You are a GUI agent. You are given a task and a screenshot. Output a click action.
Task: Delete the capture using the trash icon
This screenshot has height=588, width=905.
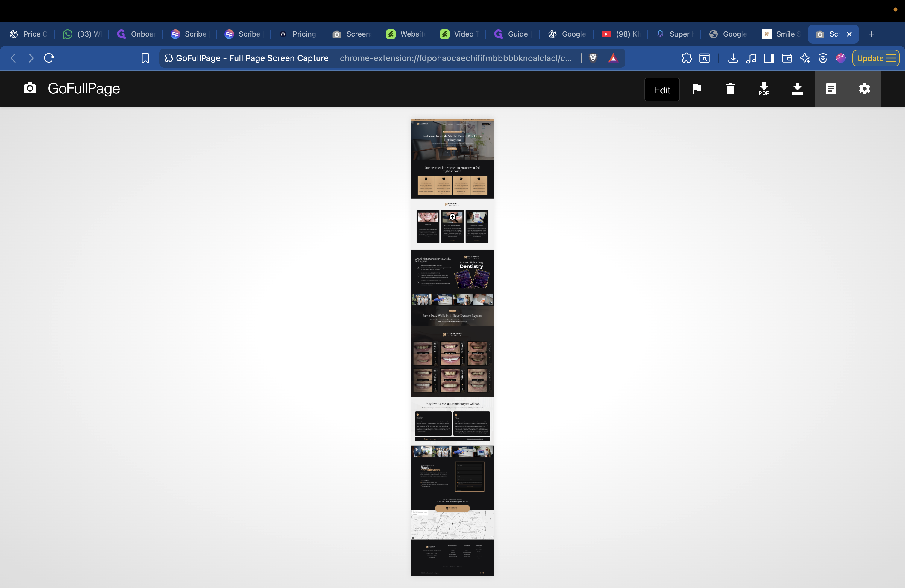coord(730,89)
